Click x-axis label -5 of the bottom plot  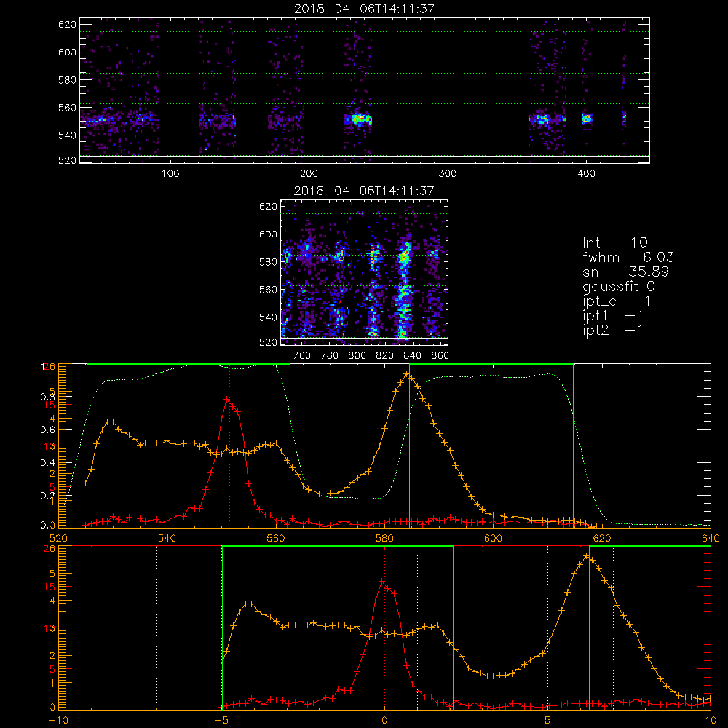pyautogui.click(x=222, y=720)
